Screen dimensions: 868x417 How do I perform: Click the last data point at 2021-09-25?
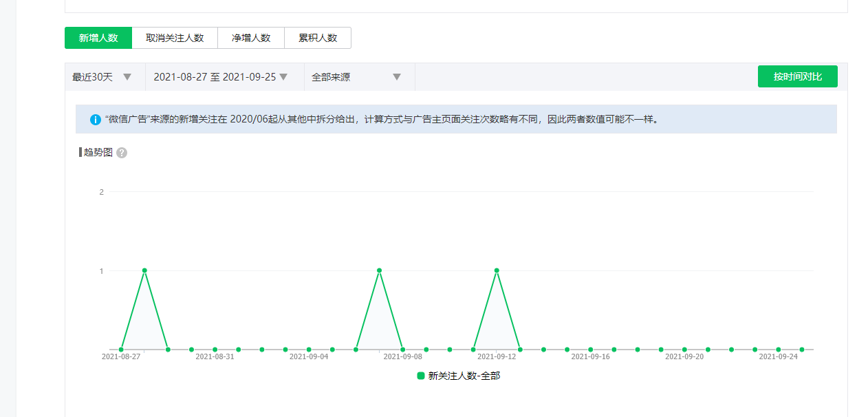click(x=802, y=350)
